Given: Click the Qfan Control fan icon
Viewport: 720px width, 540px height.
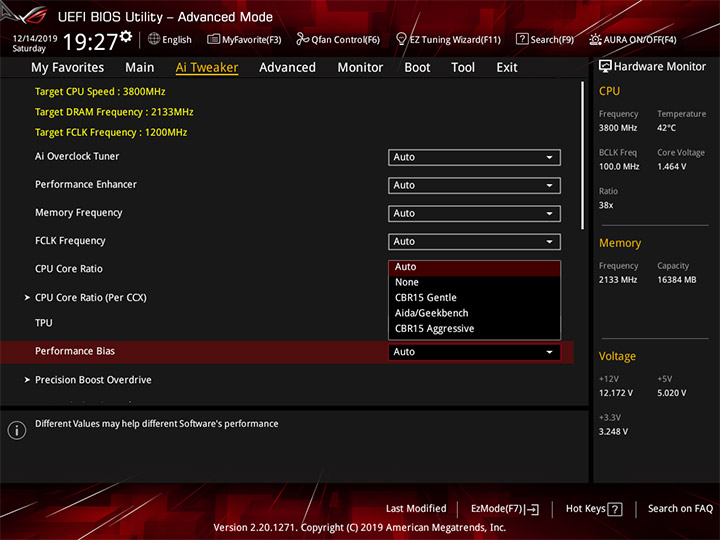Looking at the screenshot, I should pyautogui.click(x=302, y=39).
